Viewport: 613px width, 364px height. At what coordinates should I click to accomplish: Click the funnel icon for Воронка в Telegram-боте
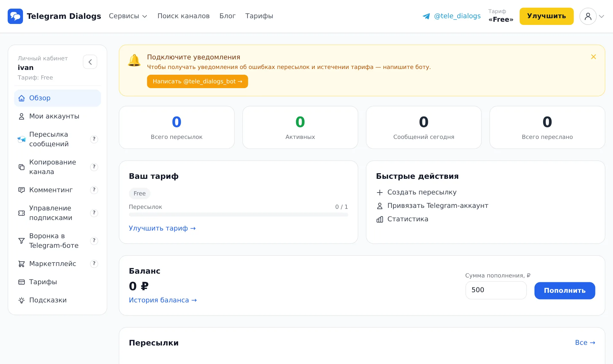[21, 241]
